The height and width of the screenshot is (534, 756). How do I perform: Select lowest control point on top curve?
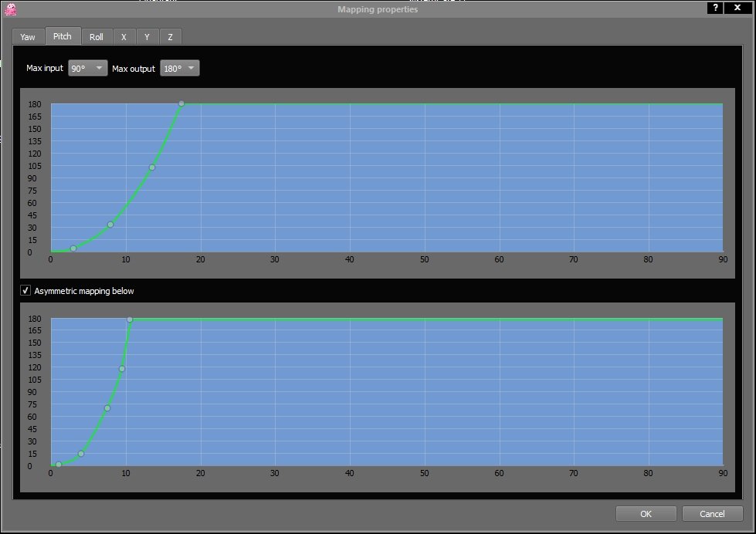point(73,248)
